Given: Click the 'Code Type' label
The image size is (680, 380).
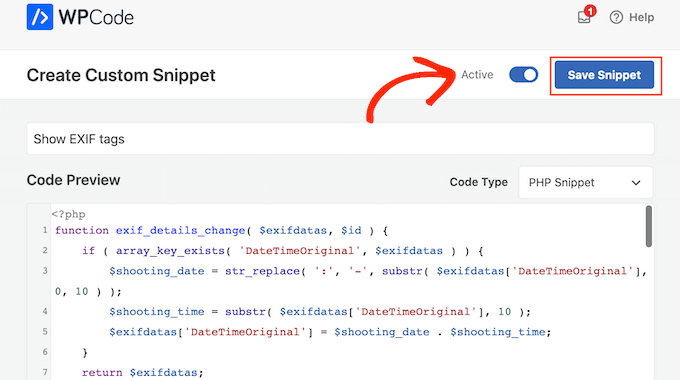Looking at the screenshot, I should pos(478,182).
